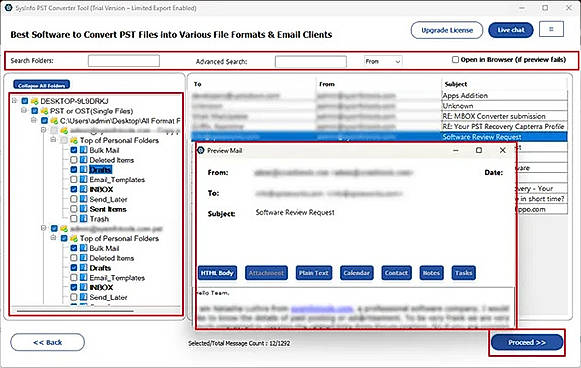Uncheck the DESKTOP-9L9DRKJ root checkbox
The height and width of the screenshot is (368, 581).
(25, 101)
